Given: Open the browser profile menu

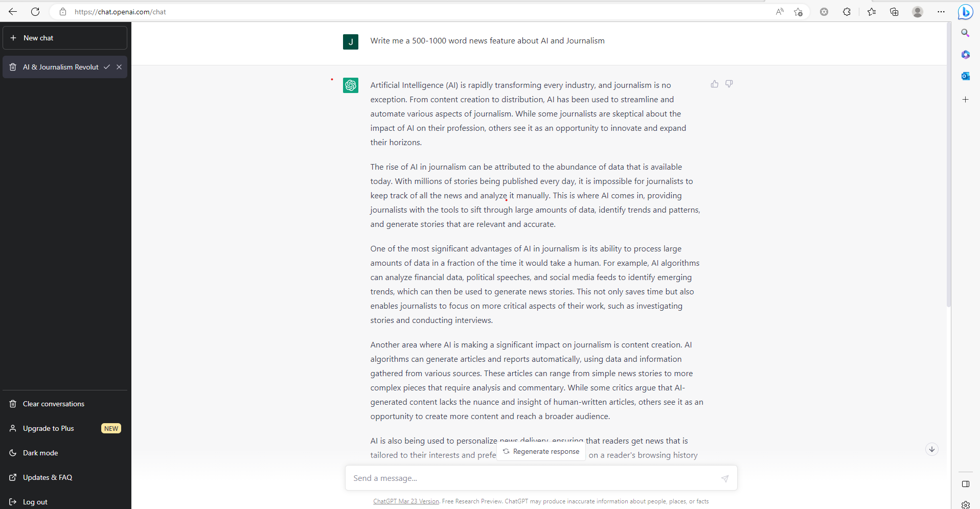Looking at the screenshot, I should point(917,12).
